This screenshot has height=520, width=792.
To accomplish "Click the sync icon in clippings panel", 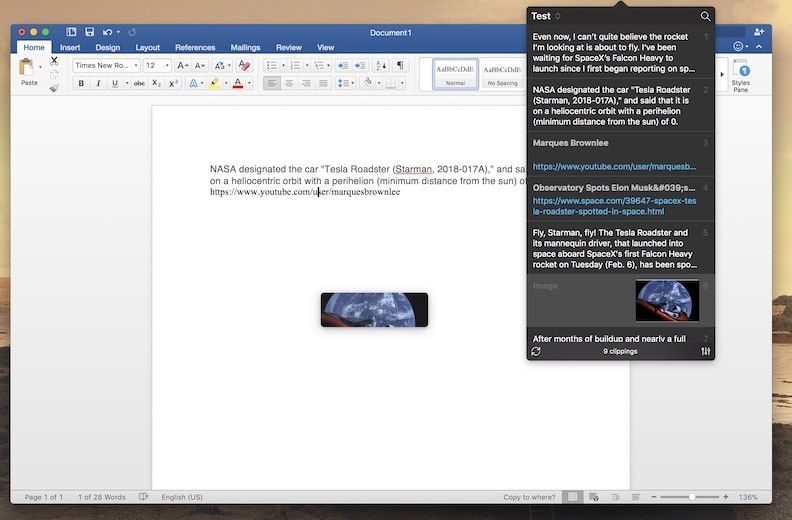I will click(536, 351).
